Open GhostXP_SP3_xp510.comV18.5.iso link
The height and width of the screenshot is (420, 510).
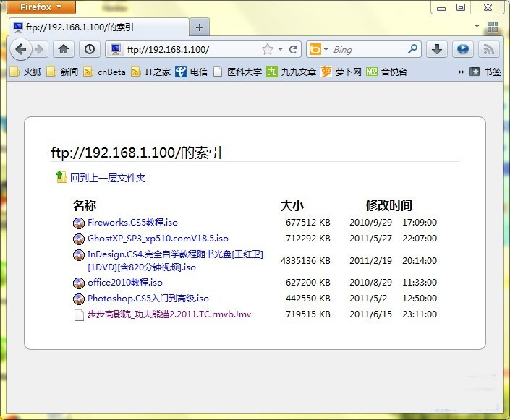tap(158, 238)
